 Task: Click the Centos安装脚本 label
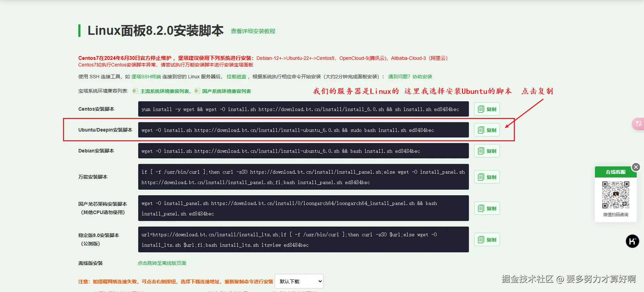(96, 109)
